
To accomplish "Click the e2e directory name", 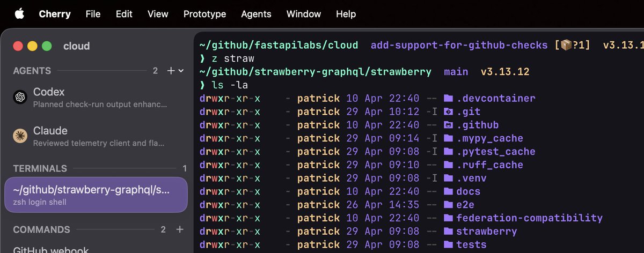I will click(x=465, y=205).
